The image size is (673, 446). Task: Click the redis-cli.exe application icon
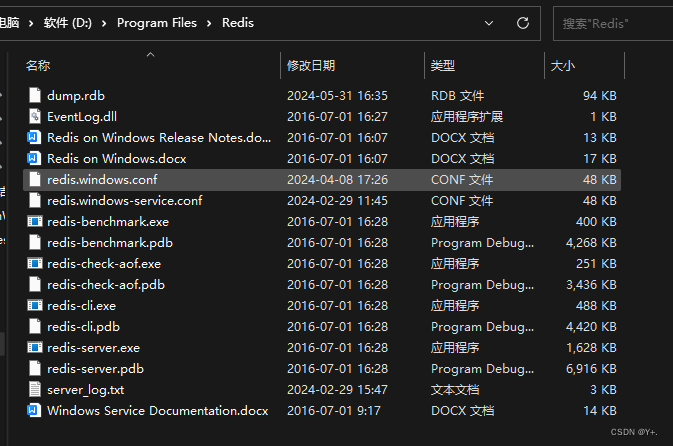pyautogui.click(x=35, y=306)
